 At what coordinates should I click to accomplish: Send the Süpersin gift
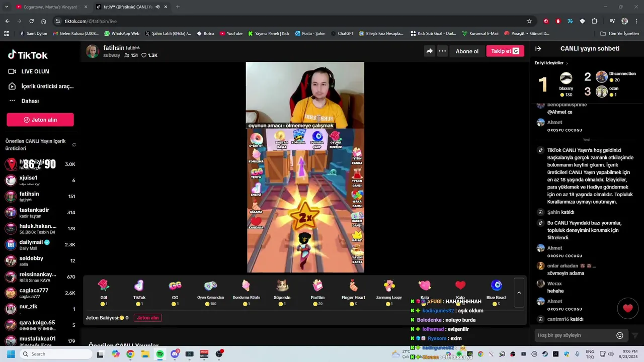coord(282,292)
